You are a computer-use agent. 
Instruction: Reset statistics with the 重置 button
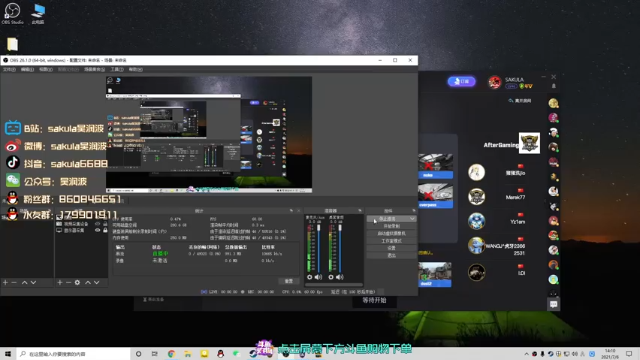(289, 281)
